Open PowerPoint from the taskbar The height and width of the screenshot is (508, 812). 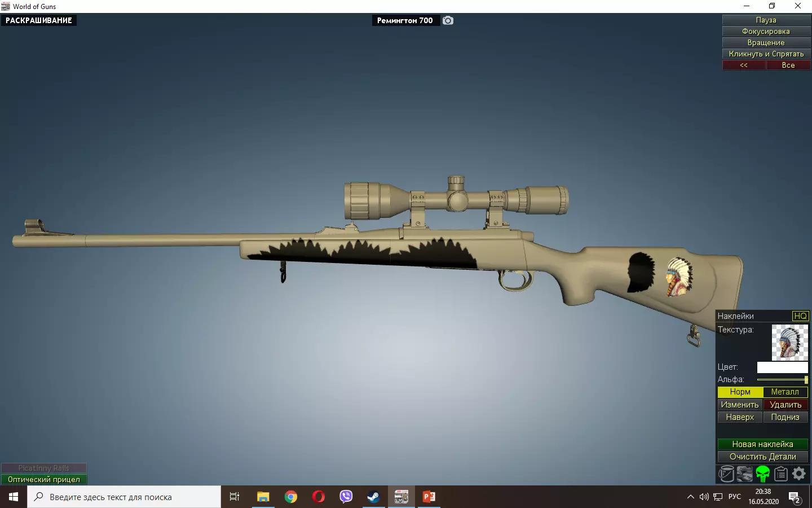429,497
